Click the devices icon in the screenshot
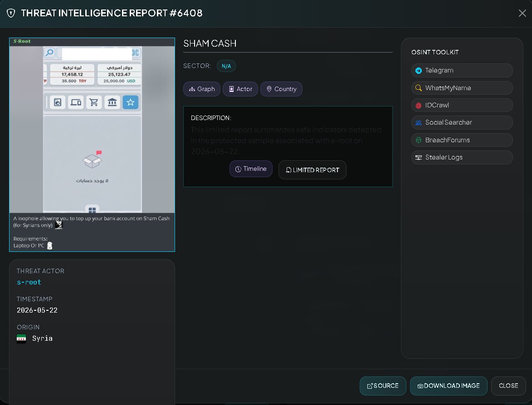The height and width of the screenshot is (405, 532). [x=76, y=102]
